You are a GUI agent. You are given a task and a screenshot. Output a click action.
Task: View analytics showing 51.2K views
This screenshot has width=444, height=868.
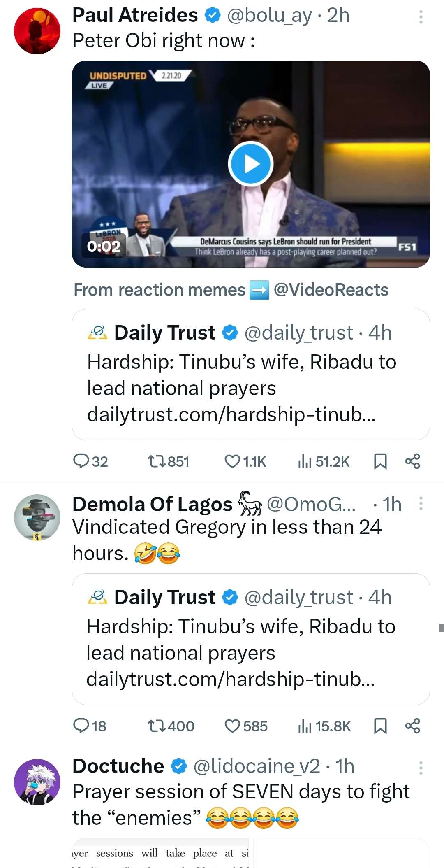(x=305, y=462)
